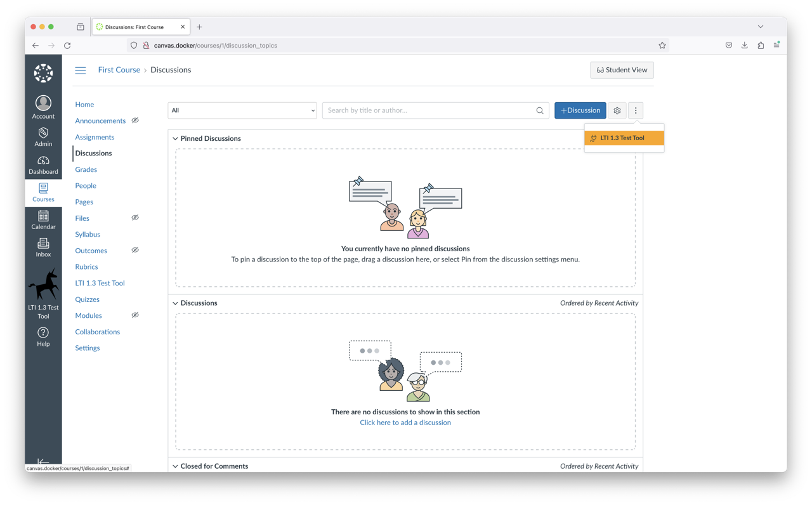Open the Inbox icon
The image size is (812, 505).
pyautogui.click(x=43, y=244)
